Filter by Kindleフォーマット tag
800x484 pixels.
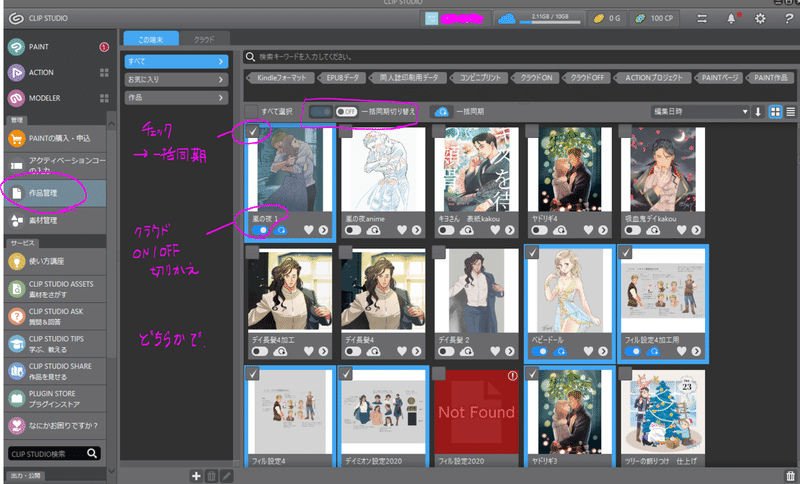(280, 78)
